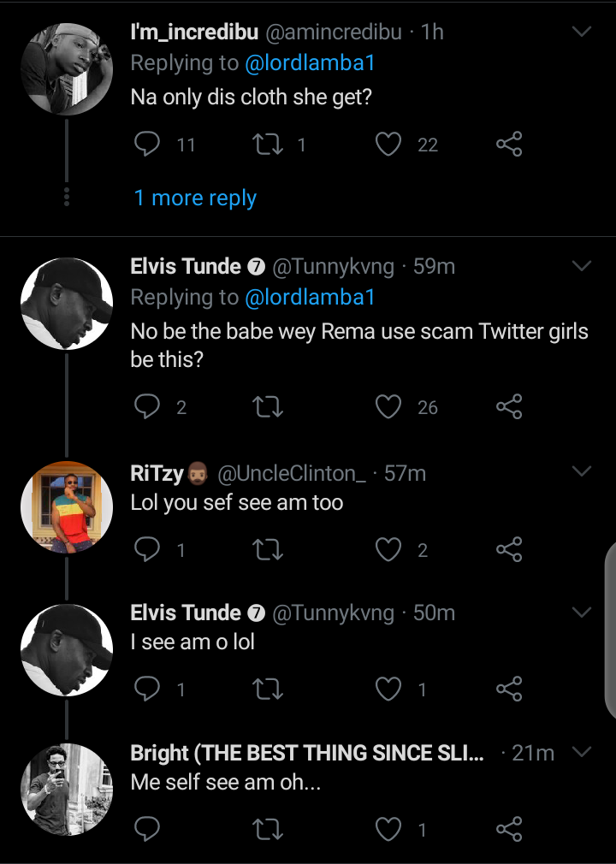Share Bright's "Me self see am" tweet
This screenshot has width=616, height=864.
pos(509,828)
